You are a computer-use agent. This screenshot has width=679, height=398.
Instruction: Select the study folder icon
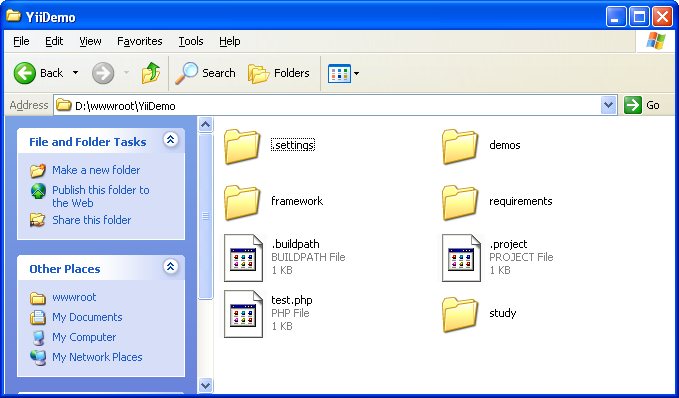pyautogui.click(x=460, y=314)
